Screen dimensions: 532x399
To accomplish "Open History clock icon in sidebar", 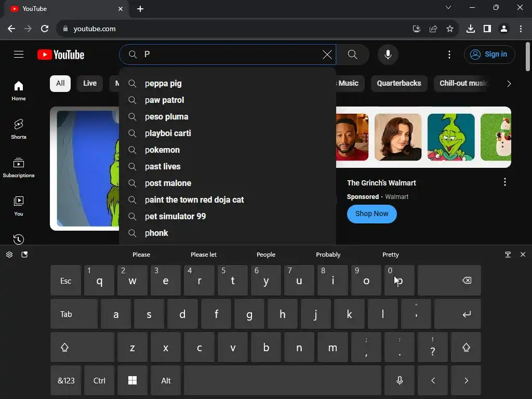I will tap(19, 239).
